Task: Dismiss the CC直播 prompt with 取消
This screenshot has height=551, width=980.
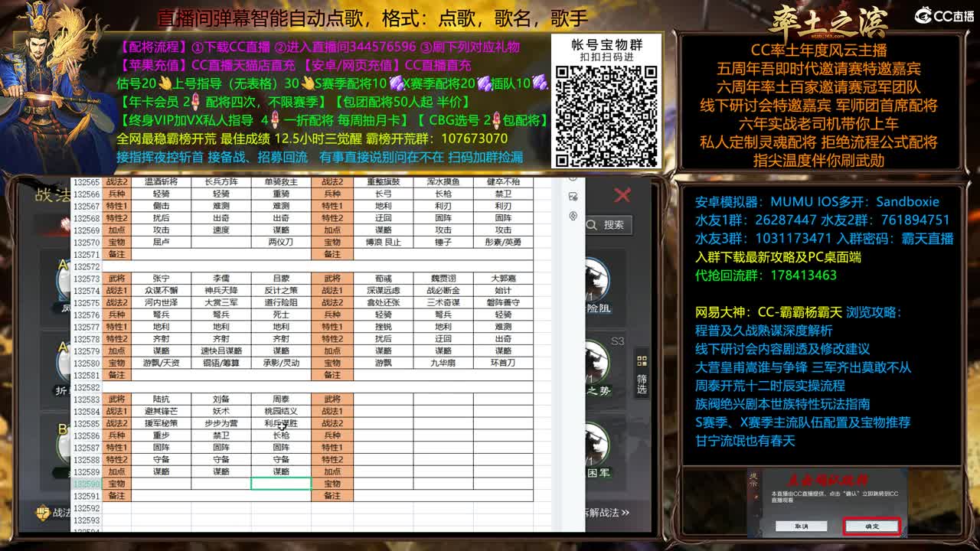Action: (802, 526)
